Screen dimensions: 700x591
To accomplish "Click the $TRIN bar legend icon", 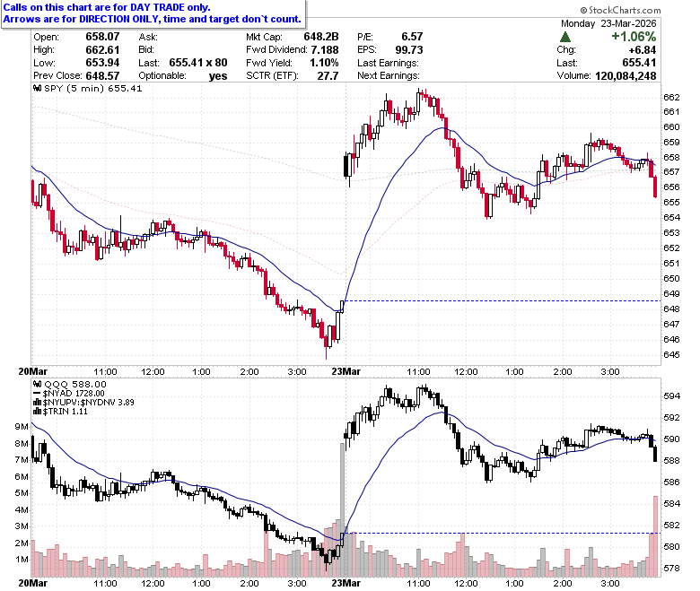I will (38, 412).
